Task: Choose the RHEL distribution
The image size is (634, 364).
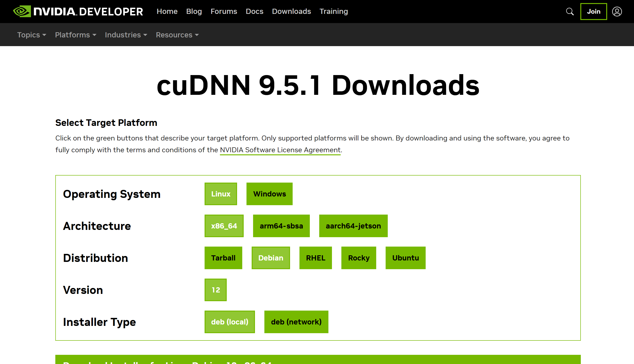Action: (315, 258)
